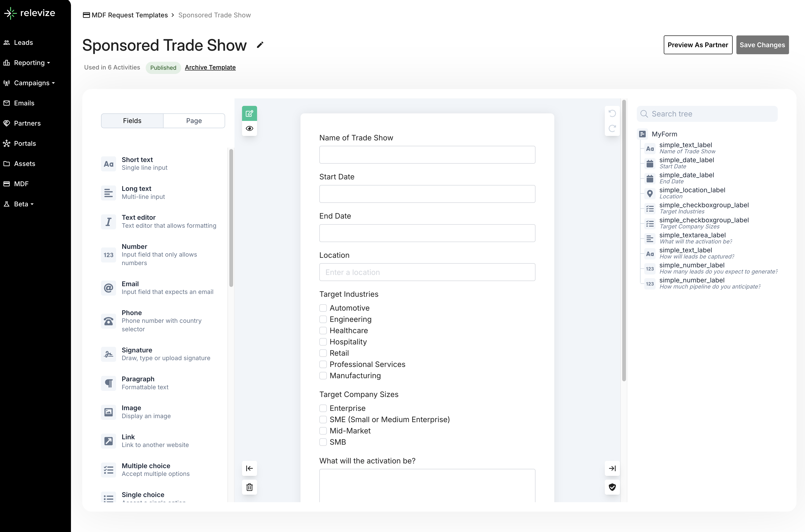Click the undo arrow icon

[x=612, y=113]
